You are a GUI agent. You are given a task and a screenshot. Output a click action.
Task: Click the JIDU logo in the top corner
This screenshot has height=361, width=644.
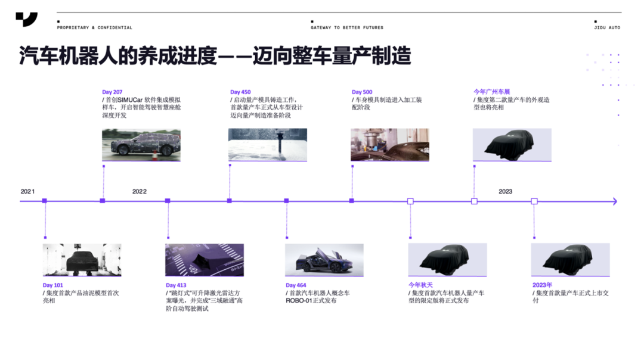click(27, 19)
